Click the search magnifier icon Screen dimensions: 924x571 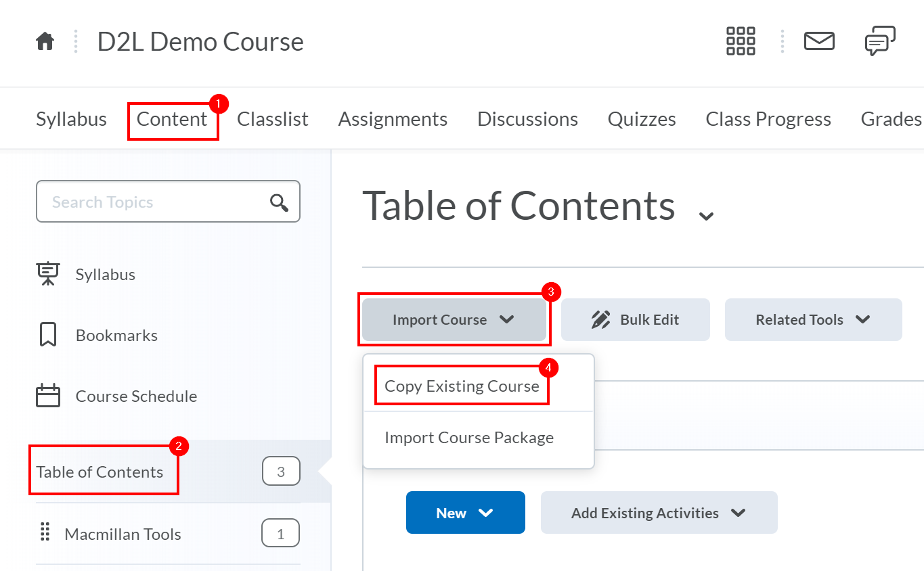pos(279,202)
